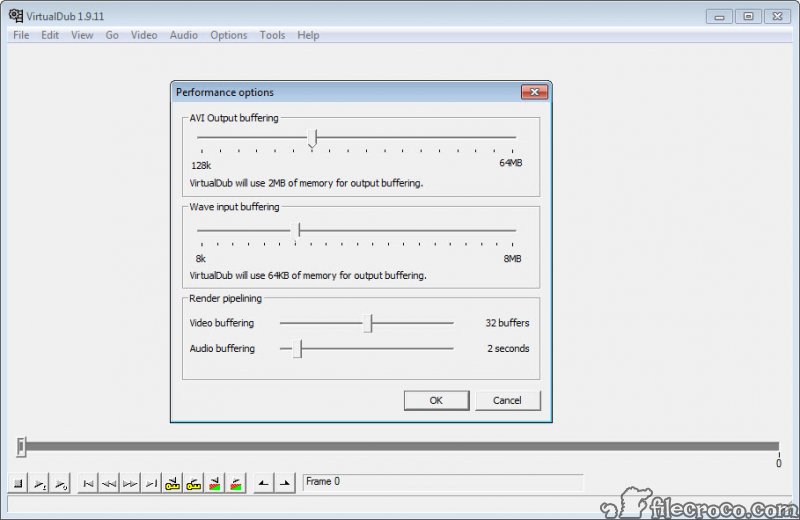Open the Go menu
Viewport: 800px width, 520px height.
[x=112, y=35]
